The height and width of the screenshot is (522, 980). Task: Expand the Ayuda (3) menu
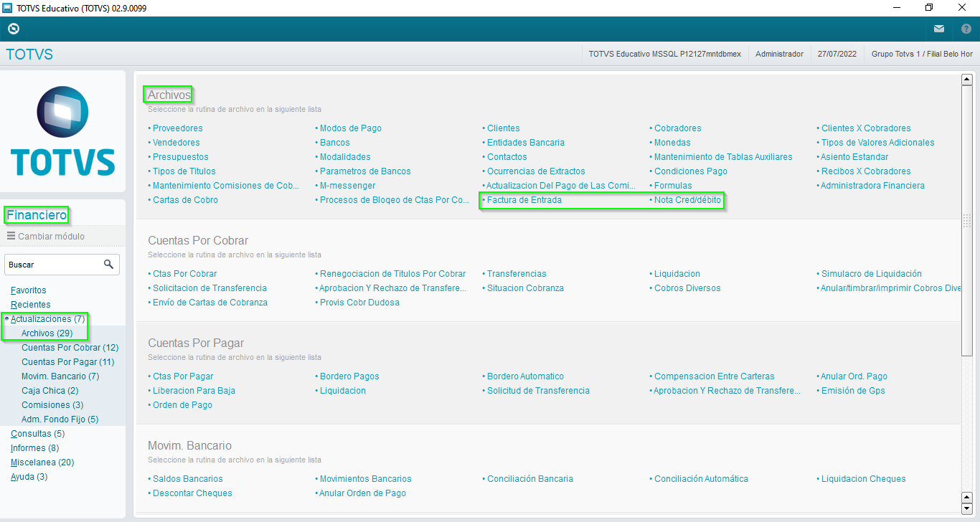pyautogui.click(x=29, y=477)
